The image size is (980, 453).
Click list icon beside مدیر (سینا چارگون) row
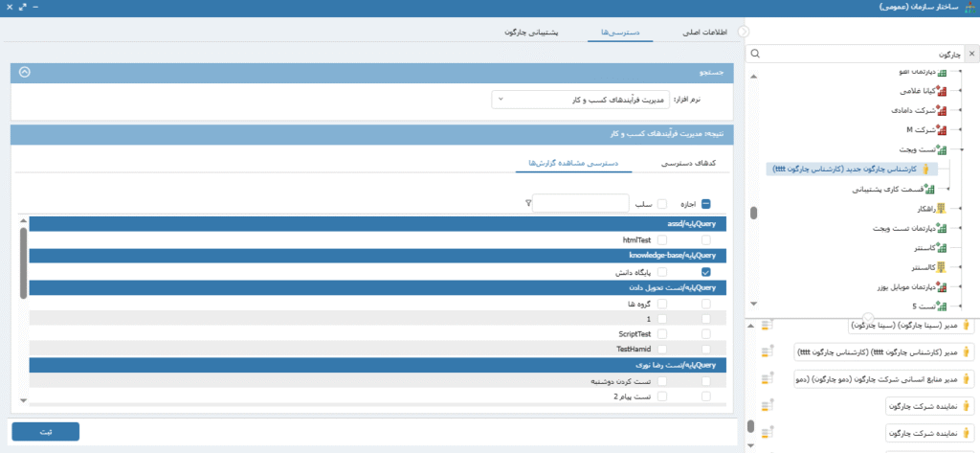click(x=767, y=327)
